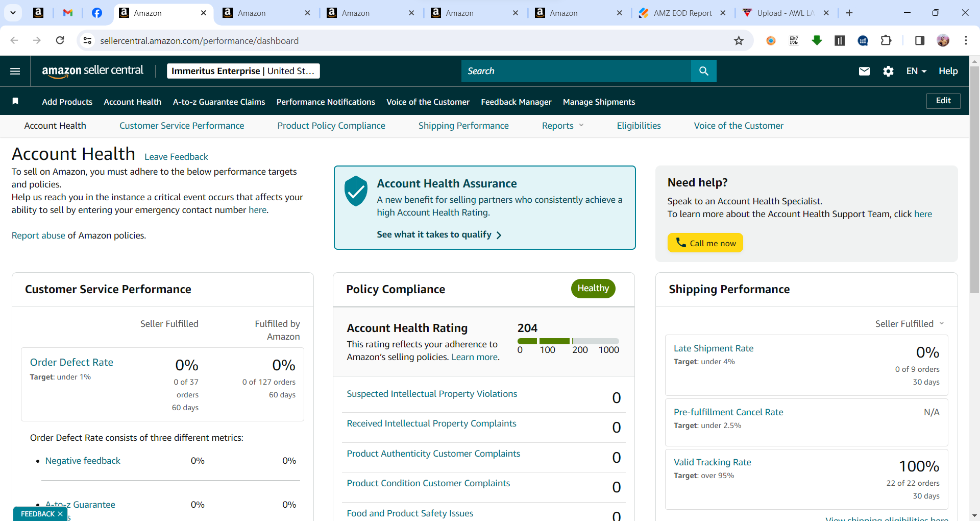Click the Learn more link
980x521 pixels.
point(474,357)
